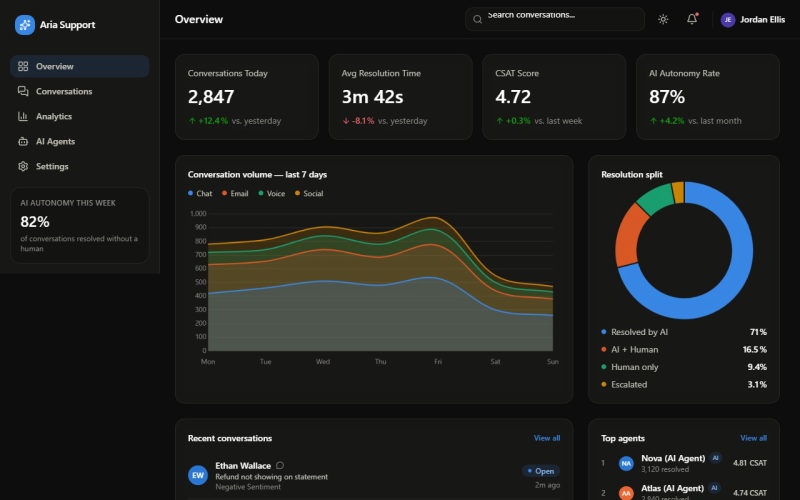This screenshot has height=500, width=800.
Task: Open Atlas (AI Agent) profile
Action: (684, 492)
